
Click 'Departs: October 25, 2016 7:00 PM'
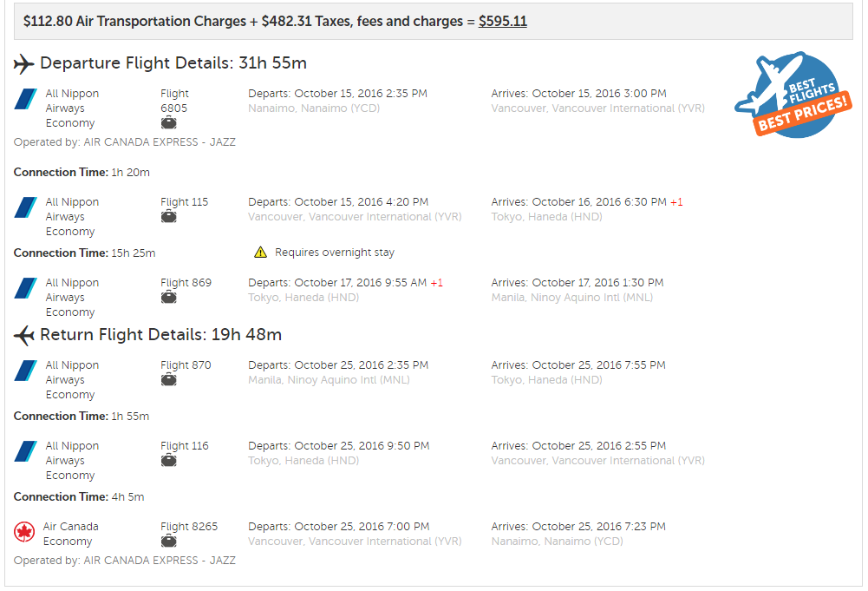tap(339, 527)
